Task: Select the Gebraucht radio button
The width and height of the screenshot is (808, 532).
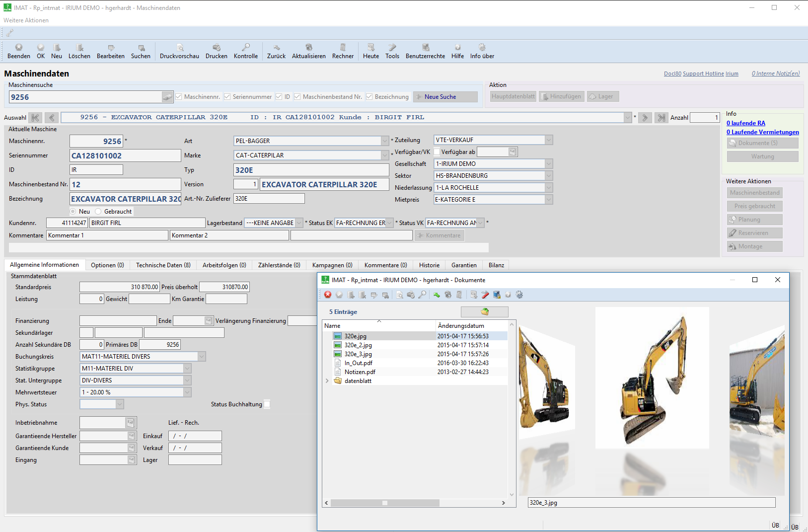Action: coord(98,211)
